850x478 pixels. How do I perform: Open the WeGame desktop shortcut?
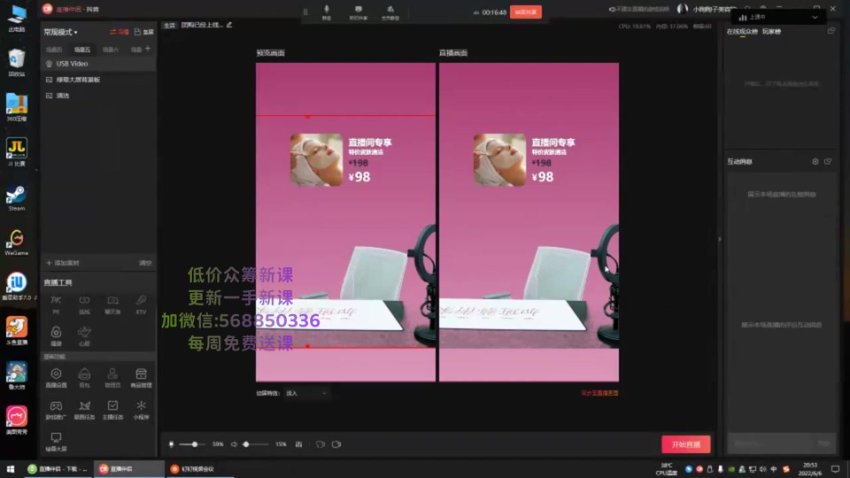16,242
